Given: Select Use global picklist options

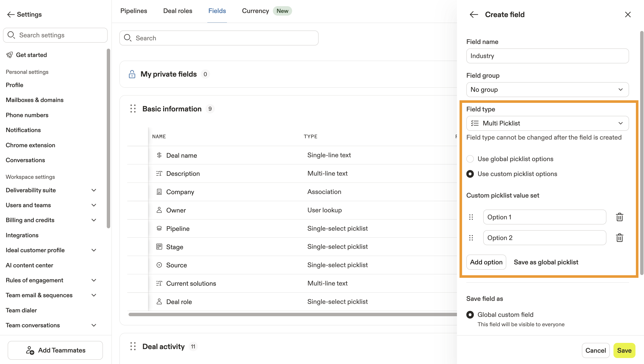Looking at the screenshot, I should coord(470,159).
